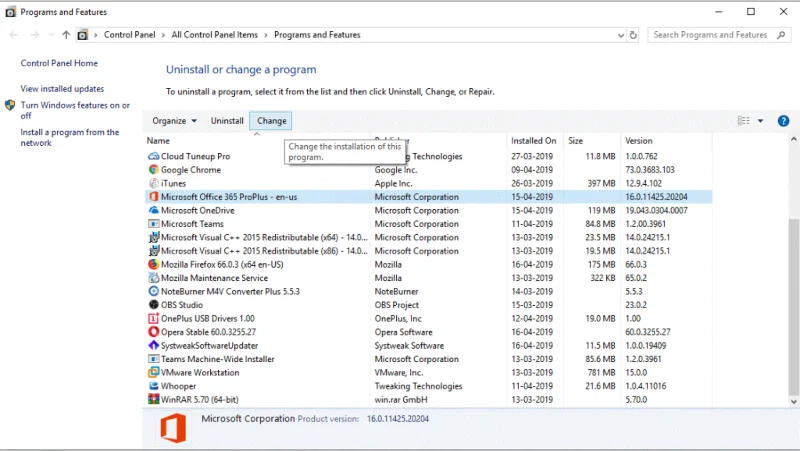Click the WinRAR 5.70 icon
800x451 pixels.
(153, 399)
